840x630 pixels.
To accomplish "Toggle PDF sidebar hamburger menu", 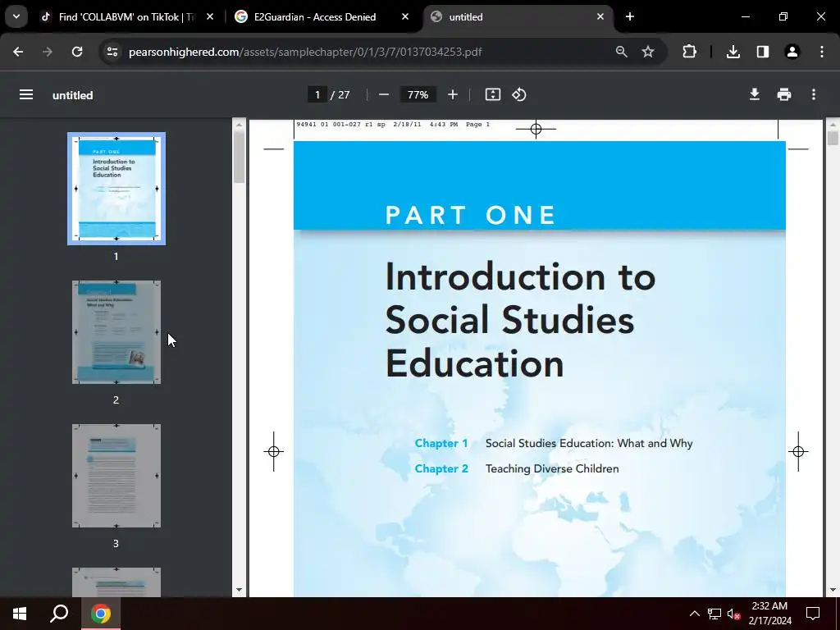I will [26, 95].
